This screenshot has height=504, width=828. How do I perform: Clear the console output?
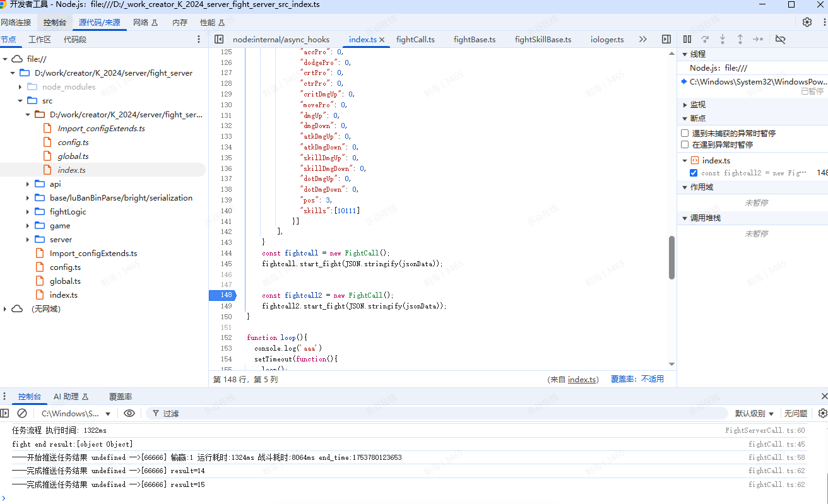pyautogui.click(x=22, y=413)
